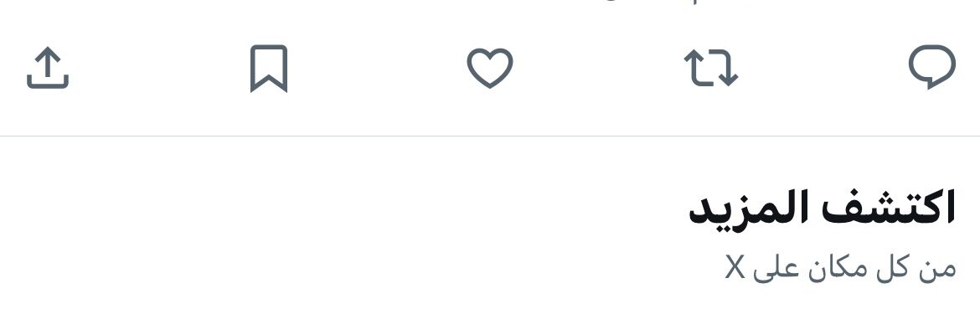Toggle the heart like state
This screenshot has height=335, width=980.
click(490, 68)
